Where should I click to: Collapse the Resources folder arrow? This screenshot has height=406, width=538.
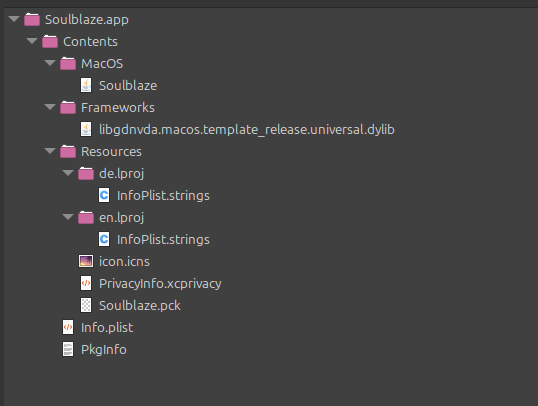[50, 151]
